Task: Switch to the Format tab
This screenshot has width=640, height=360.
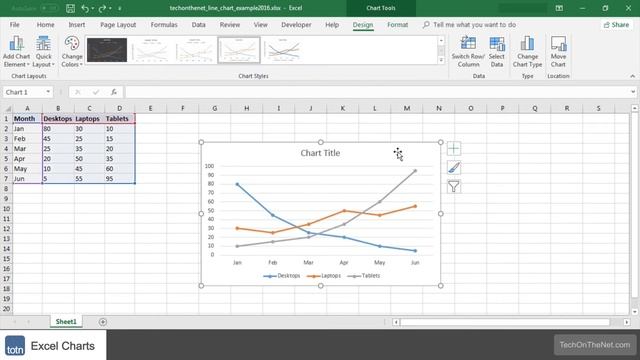Action: (x=397, y=25)
